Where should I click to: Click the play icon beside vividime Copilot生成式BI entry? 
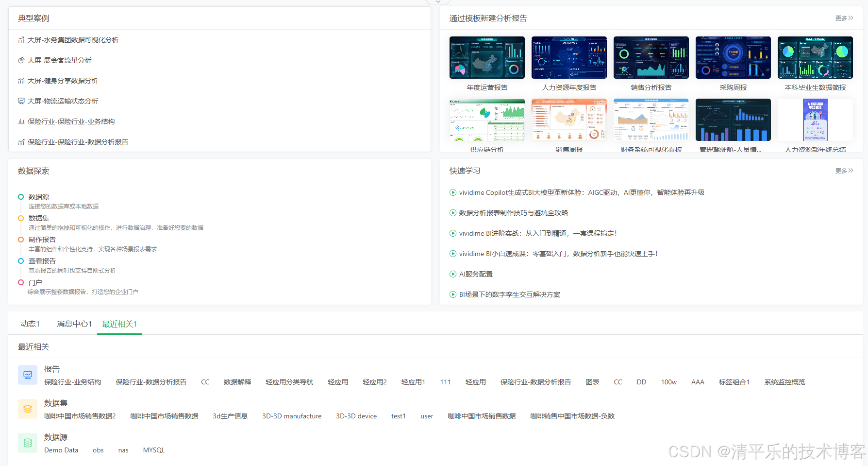[x=452, y=192]
